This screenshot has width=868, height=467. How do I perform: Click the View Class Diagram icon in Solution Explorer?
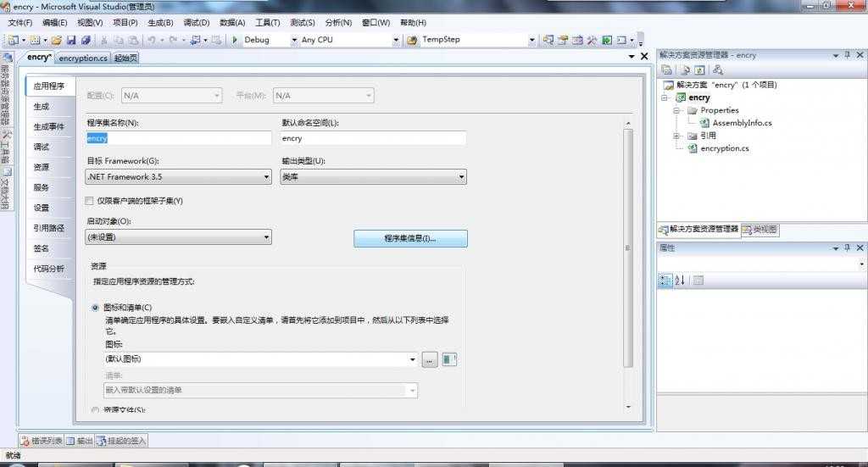pos(718,69)
